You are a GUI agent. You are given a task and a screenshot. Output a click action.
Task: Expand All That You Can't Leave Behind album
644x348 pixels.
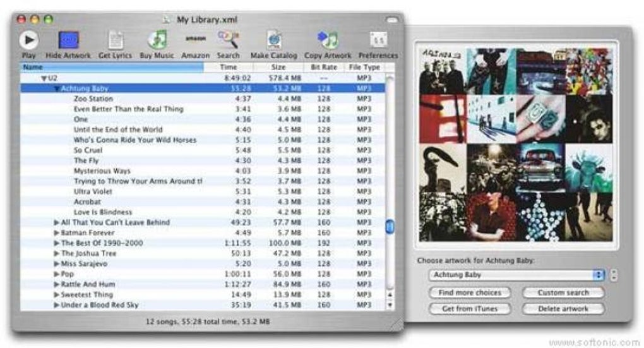point(57,223)
